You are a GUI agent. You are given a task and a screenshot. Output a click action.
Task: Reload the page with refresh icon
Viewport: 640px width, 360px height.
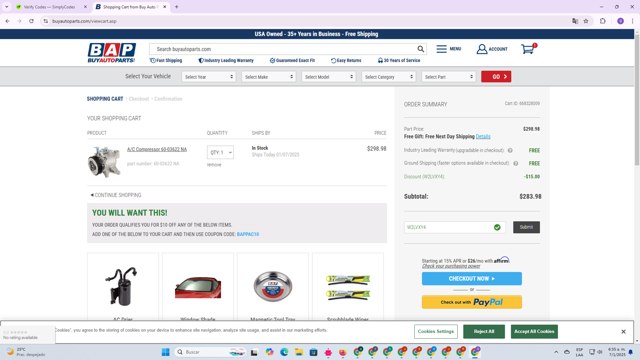tap(31, 21)
